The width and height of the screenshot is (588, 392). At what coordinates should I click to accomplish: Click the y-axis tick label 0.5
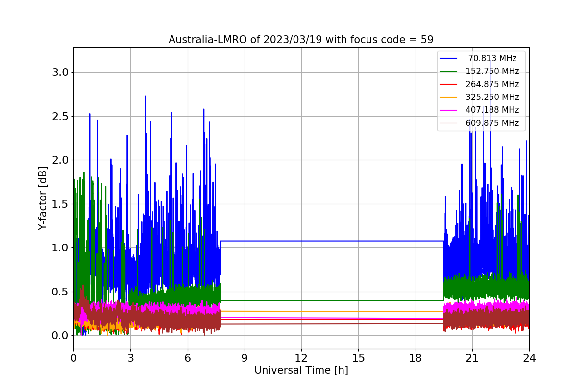(61, 292)
